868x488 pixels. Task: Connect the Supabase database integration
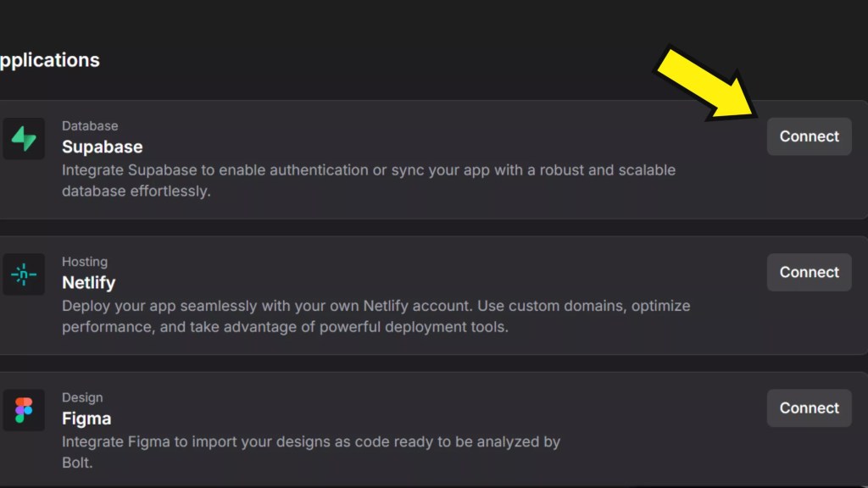coord(809,136)
